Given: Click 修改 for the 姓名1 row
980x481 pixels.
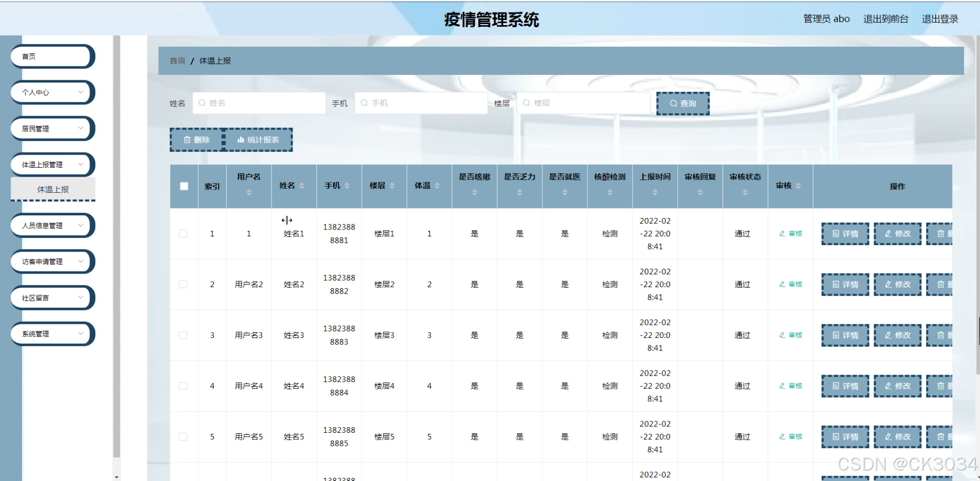Looking at the screenshot, I should tap(898, 234).
